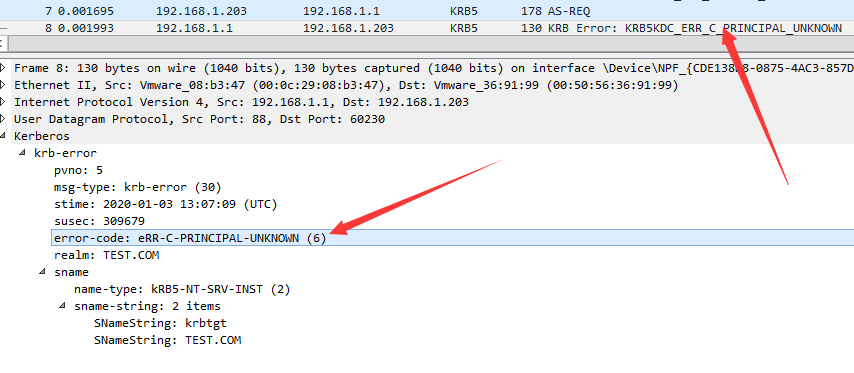Expand the Ethernet II details node

click(3, 85)
